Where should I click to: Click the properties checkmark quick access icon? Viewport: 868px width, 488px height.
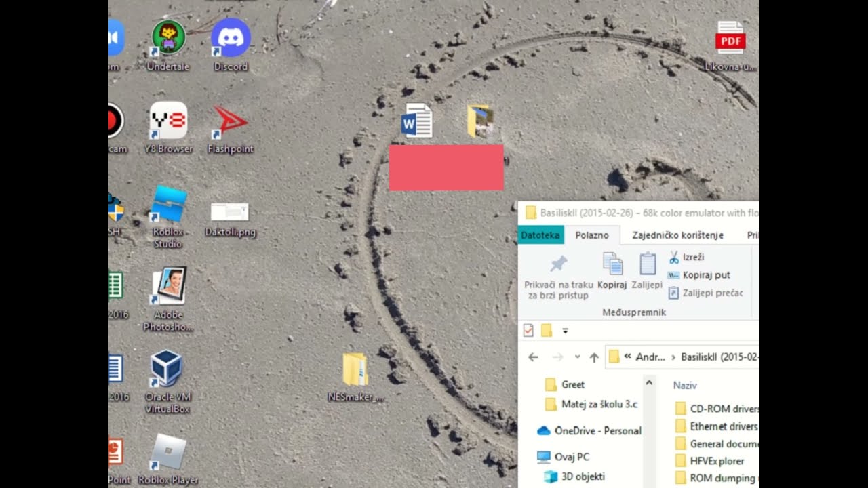pyautogui.click(x=529, y=331)
